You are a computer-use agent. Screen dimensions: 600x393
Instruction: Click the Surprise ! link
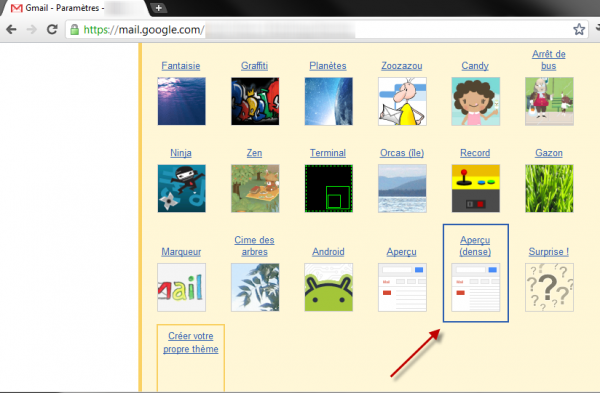click(549, 251)
